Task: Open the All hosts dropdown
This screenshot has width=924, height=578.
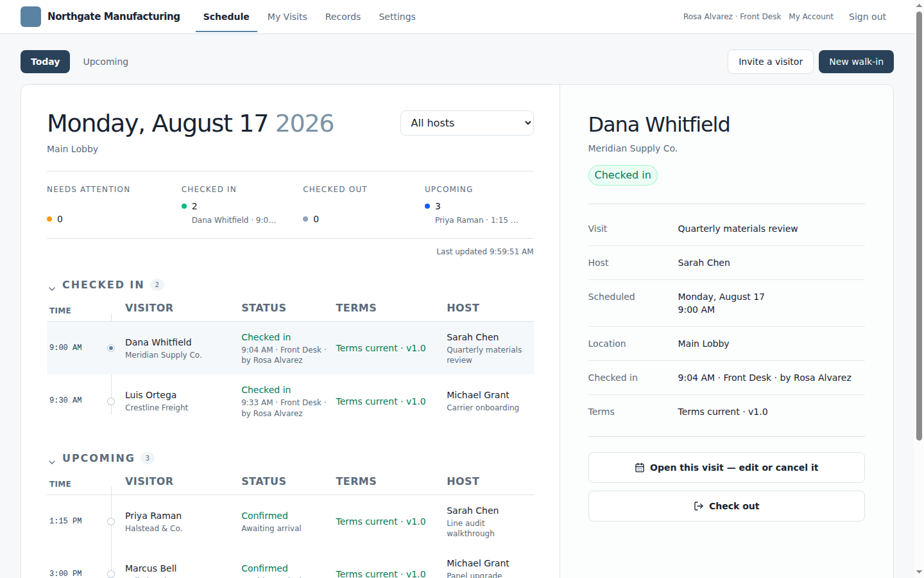Action: 467,123
